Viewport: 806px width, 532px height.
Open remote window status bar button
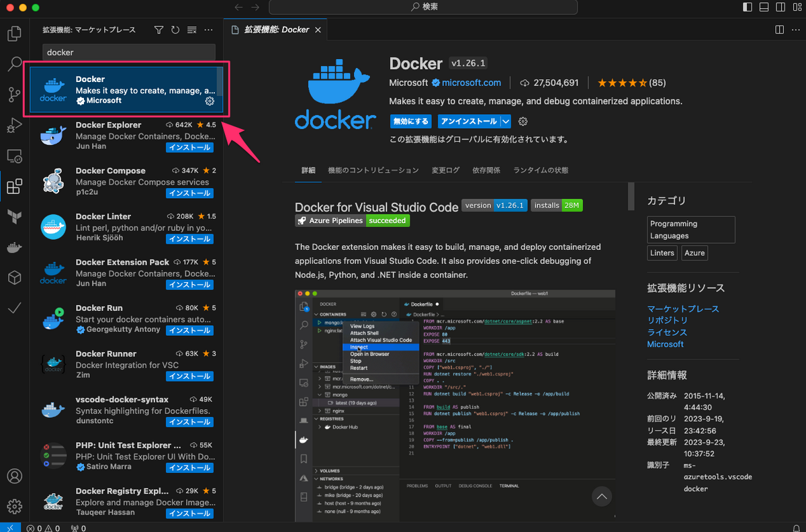click(10, 528)
